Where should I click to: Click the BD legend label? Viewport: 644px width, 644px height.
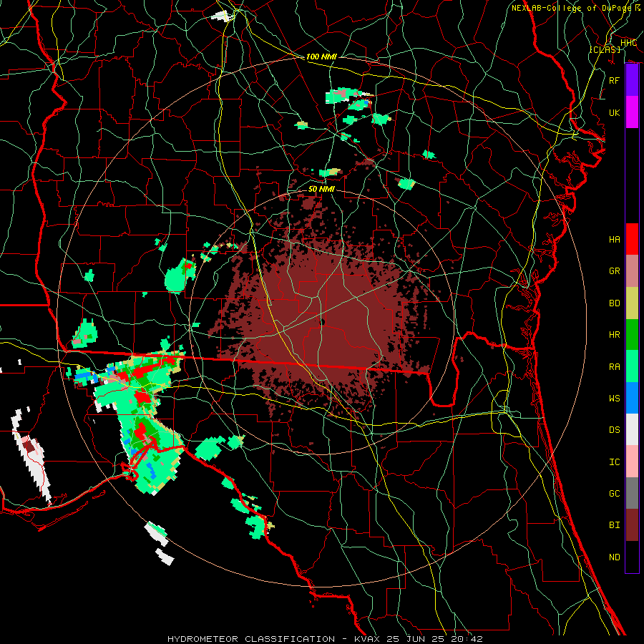[614, 303]
